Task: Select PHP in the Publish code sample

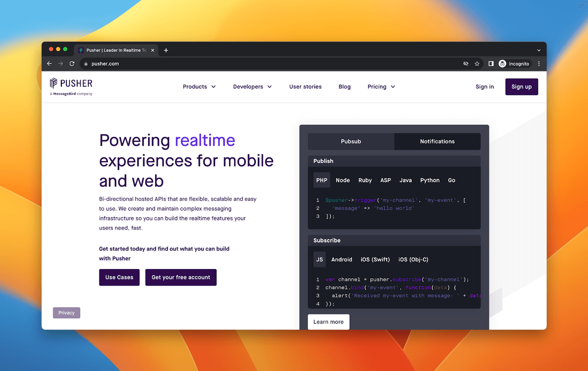Action: pyautogui.click(x=322, y=180)
